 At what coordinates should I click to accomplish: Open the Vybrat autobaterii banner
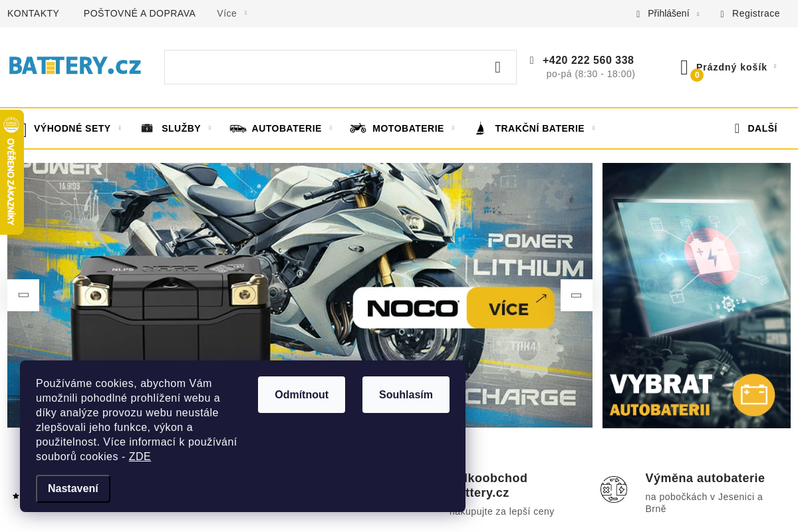[696, 295]
